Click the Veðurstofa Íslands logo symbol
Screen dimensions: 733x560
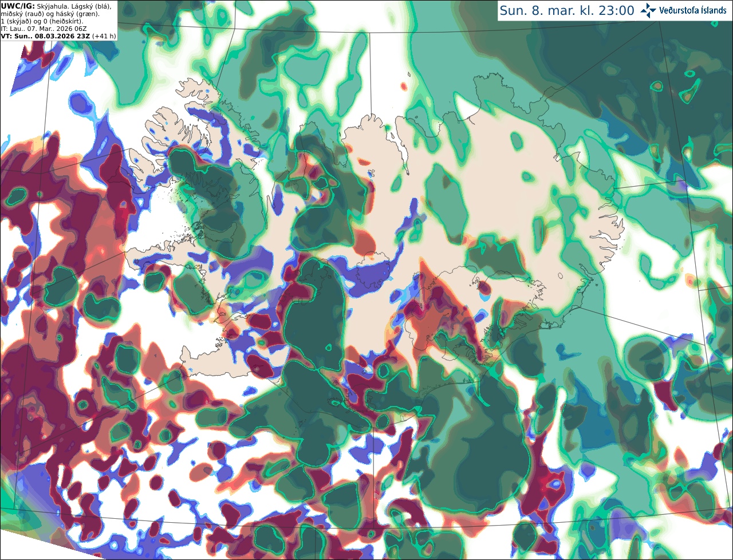pyautogui.click(x=648, y=10)
